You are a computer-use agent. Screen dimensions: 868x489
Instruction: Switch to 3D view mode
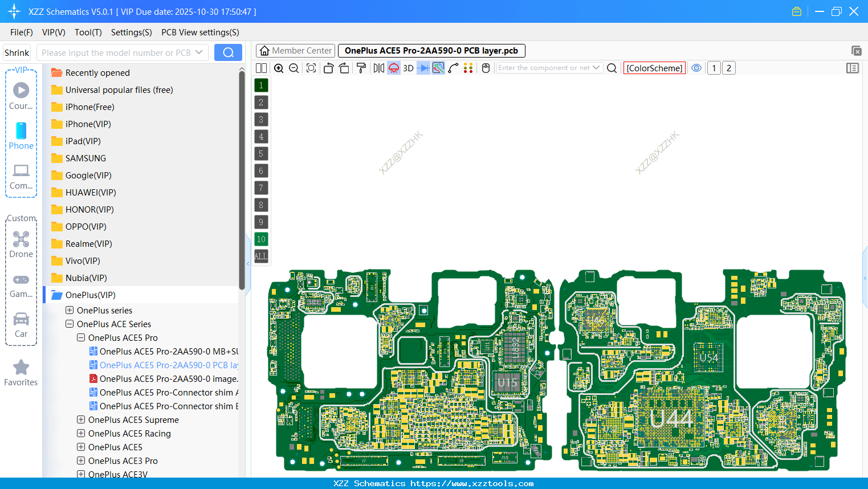tap(408, 68)
